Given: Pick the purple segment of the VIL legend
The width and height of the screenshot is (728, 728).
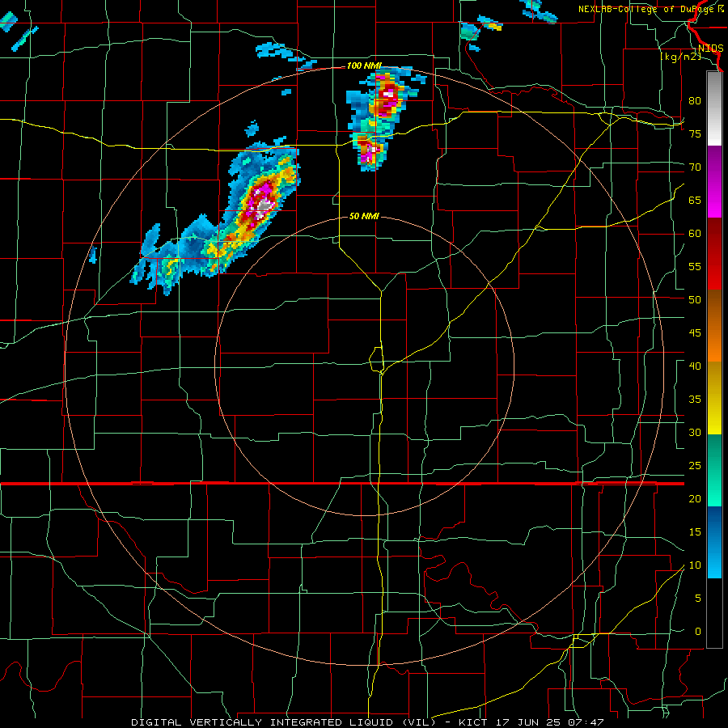Looking at the screenshot, I should 714,163.
